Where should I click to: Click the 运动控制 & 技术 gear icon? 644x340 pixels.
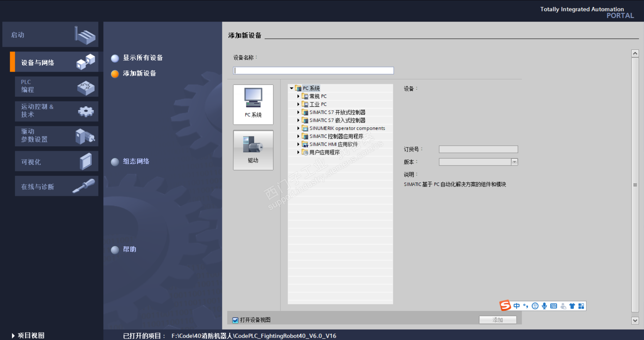click(86, 111)
